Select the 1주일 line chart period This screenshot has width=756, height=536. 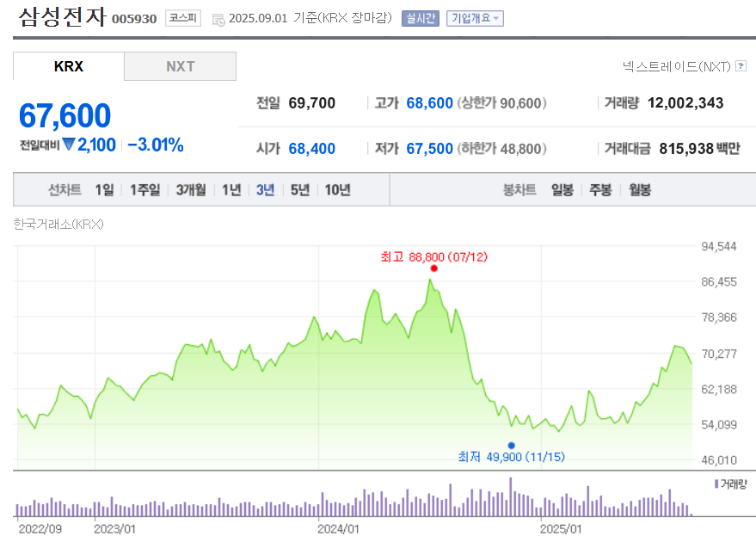[145, 189]
